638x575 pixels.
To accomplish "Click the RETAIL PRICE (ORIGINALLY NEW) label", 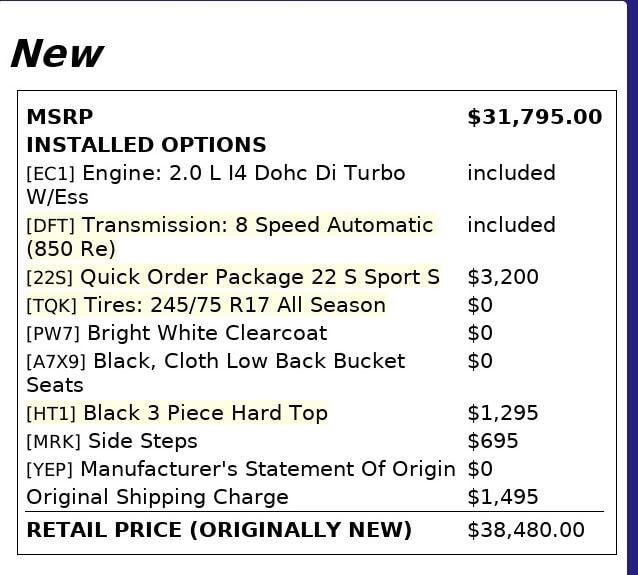I will (219, 530).
